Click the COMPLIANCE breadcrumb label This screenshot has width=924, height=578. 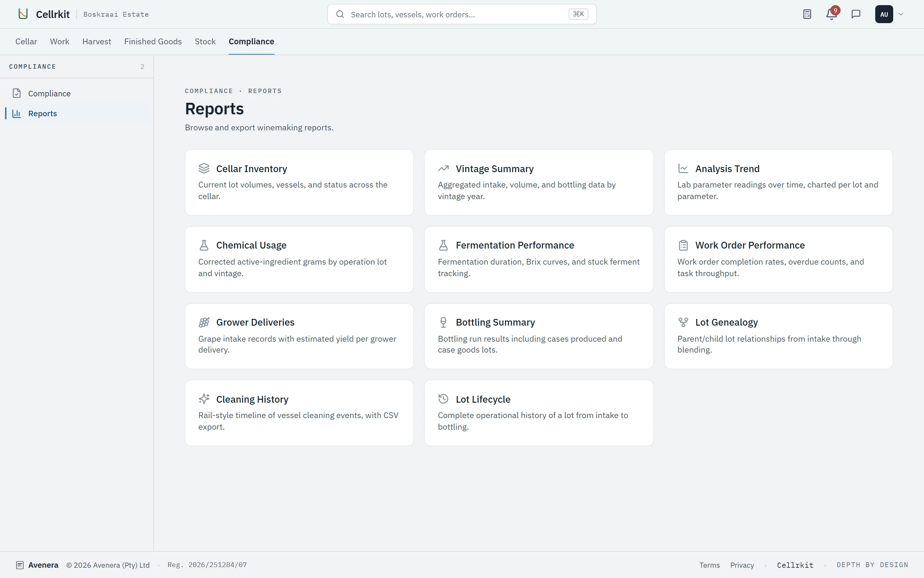[x=209, y=91]
